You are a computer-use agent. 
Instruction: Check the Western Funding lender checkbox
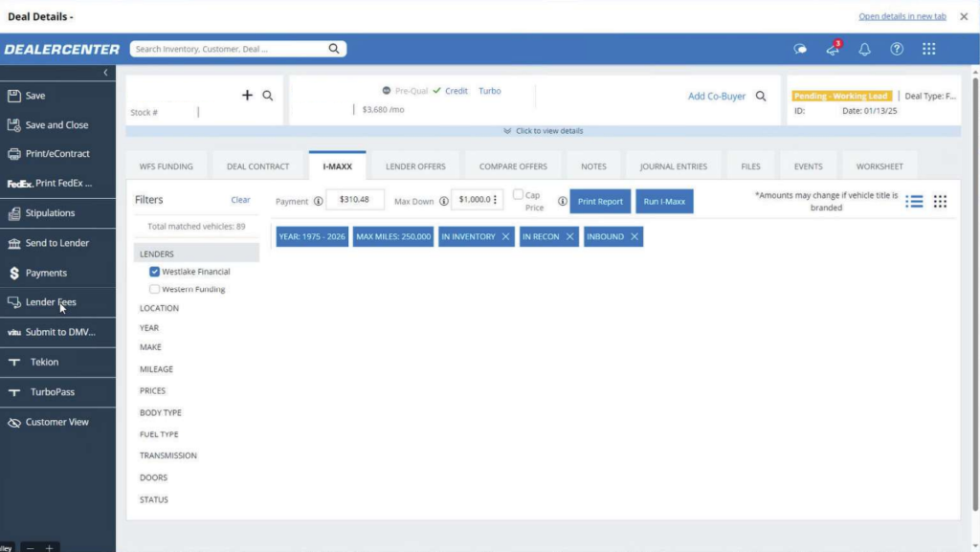(x=154, y=289)
